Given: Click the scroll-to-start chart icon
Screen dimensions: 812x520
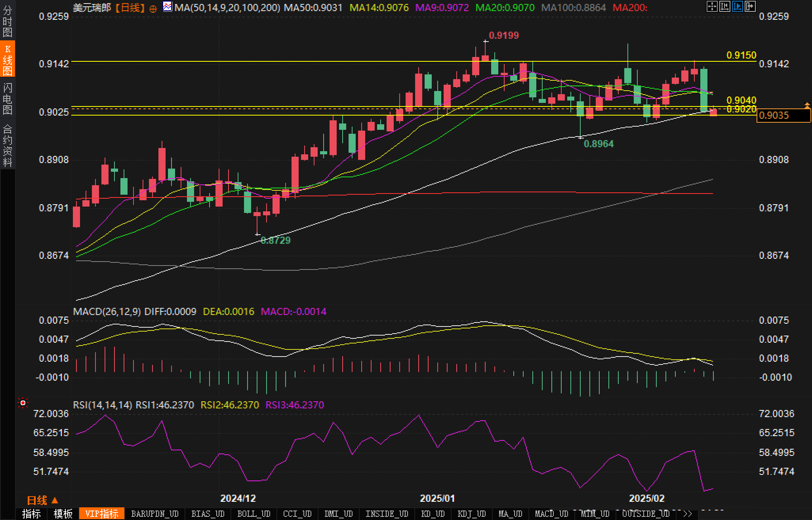Looking at the screenshot, I should (x=724, y=6).
